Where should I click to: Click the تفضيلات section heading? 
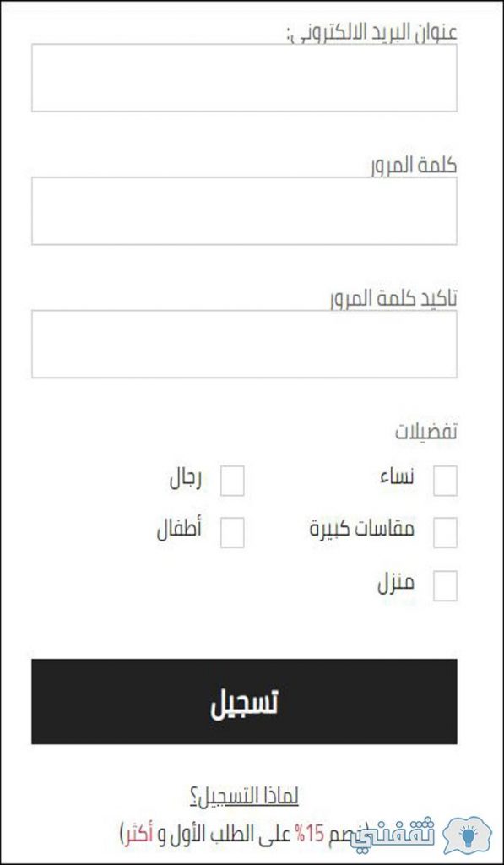(426, 432)
